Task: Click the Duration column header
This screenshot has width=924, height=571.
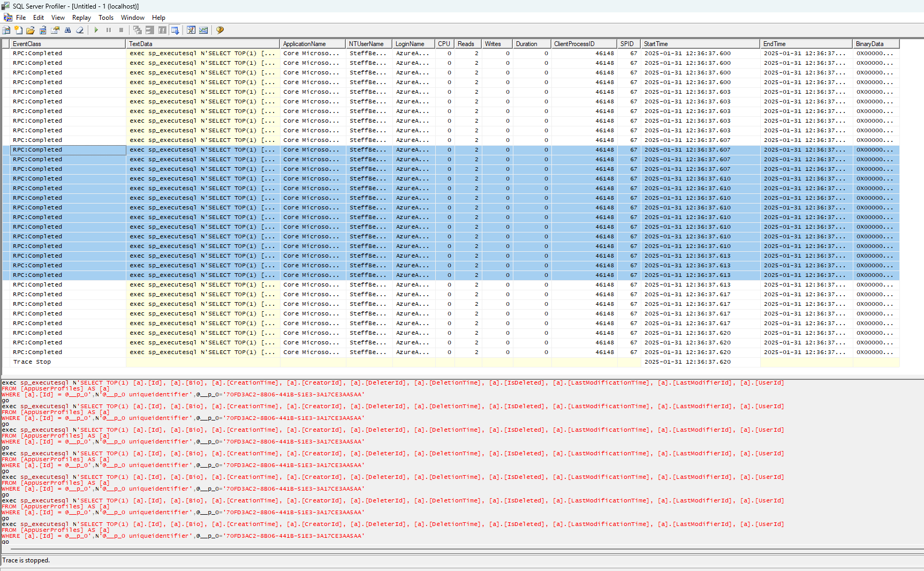Action: (531, 44)
